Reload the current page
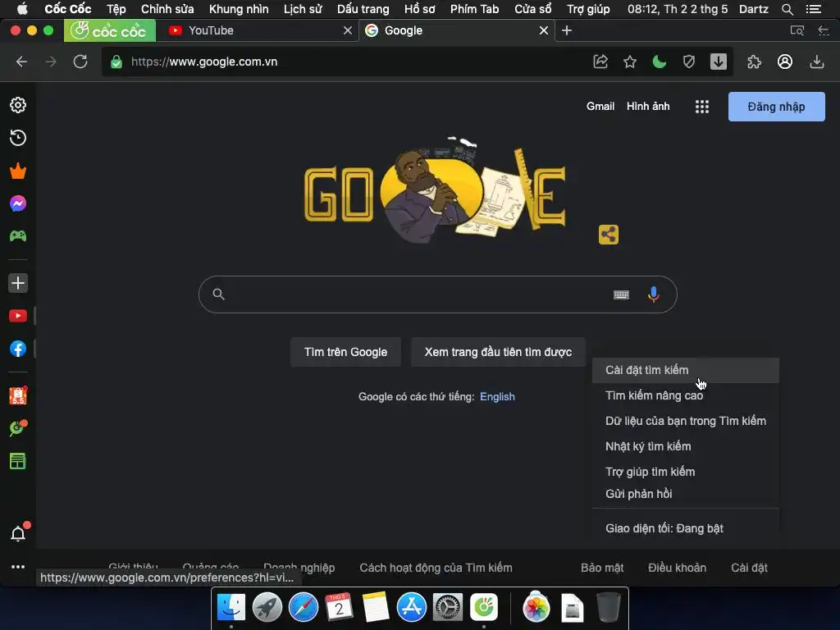Image resolution: width=840 pixels, height=630 pixels. click(x=80, y=62)
